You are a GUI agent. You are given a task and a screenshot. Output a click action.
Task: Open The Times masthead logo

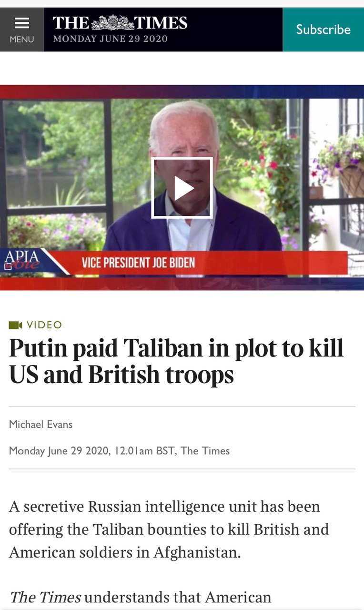(x=120, y=23)
